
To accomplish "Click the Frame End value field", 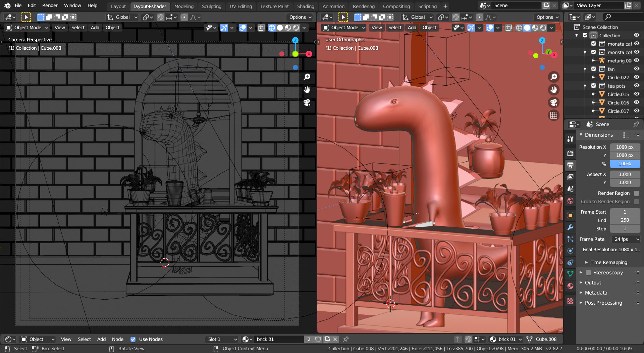I will pos(625,220).
